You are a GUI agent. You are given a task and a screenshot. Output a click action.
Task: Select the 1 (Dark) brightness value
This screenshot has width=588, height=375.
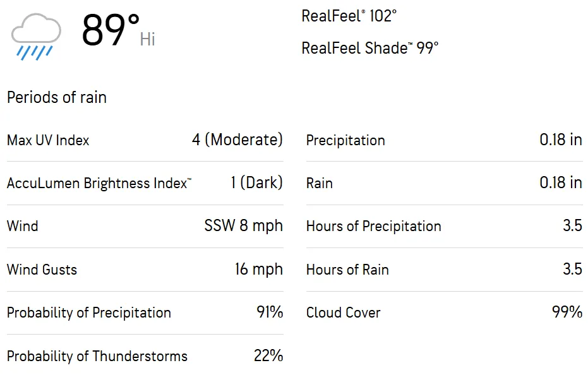(256, 182)
